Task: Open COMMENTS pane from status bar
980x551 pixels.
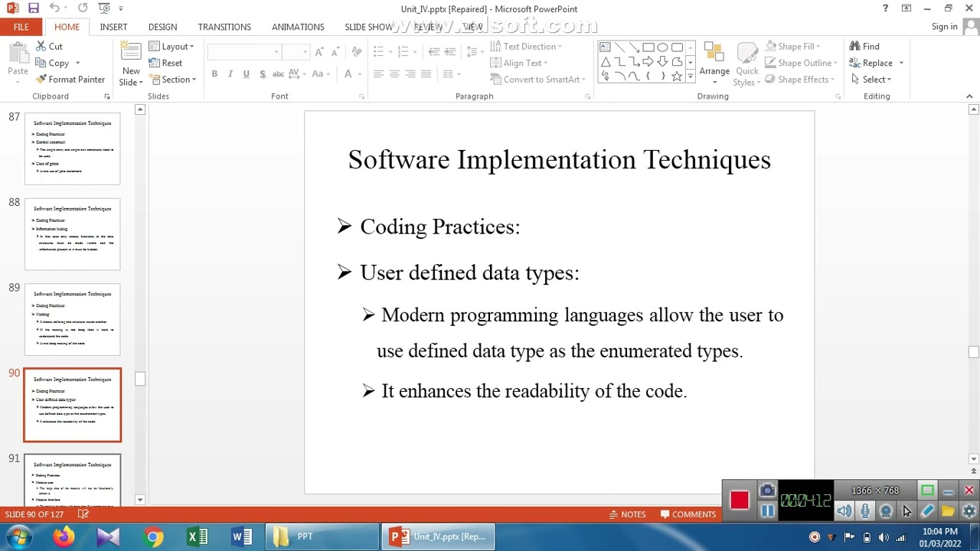Action: click(688, 514)
